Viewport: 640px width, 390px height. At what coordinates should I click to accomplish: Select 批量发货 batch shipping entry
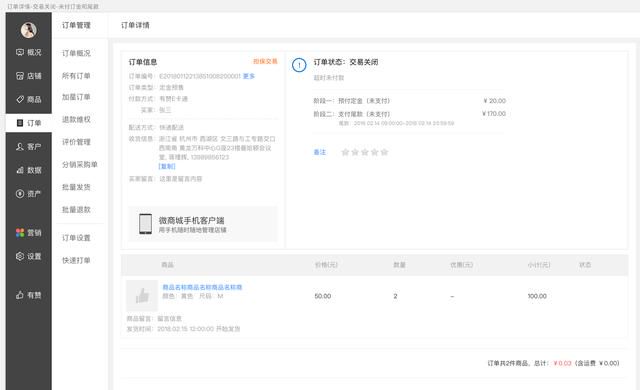pyautogui.click(x=76, y=187)
